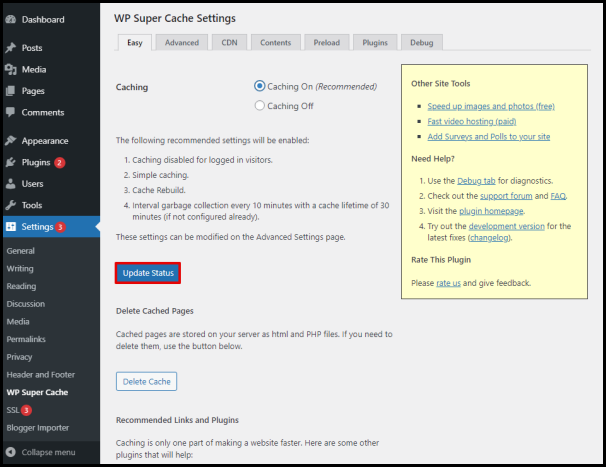Open Speed up images and photos link

(x=491, y=106)
